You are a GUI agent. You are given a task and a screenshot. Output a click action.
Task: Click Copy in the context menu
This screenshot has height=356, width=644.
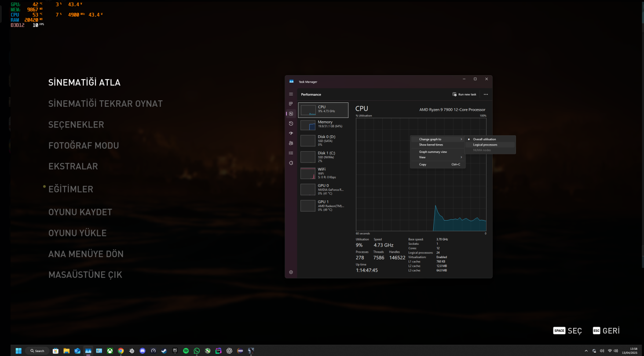coord(423,164)
